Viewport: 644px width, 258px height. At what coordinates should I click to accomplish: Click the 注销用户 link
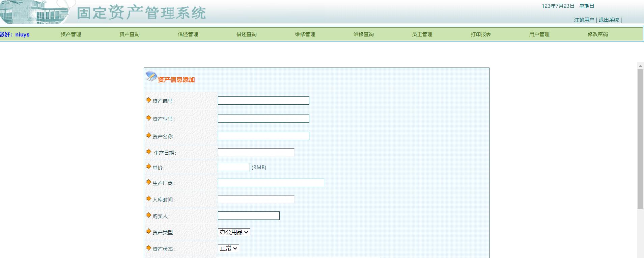584,20
